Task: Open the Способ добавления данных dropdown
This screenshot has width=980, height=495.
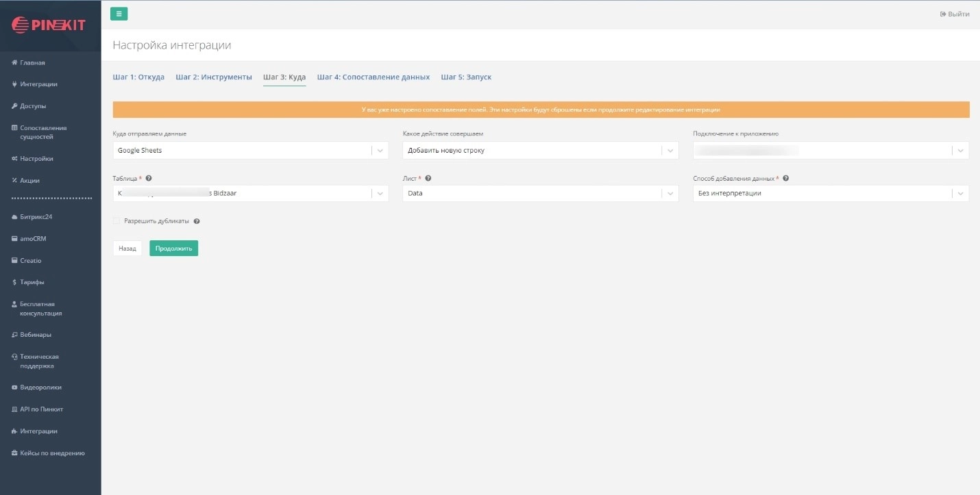Action: pos(831,194)
